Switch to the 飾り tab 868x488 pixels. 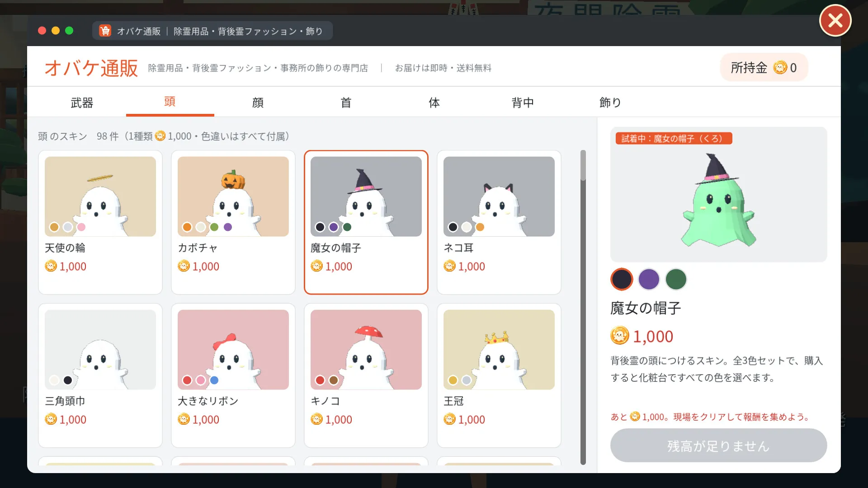[610, 103]
